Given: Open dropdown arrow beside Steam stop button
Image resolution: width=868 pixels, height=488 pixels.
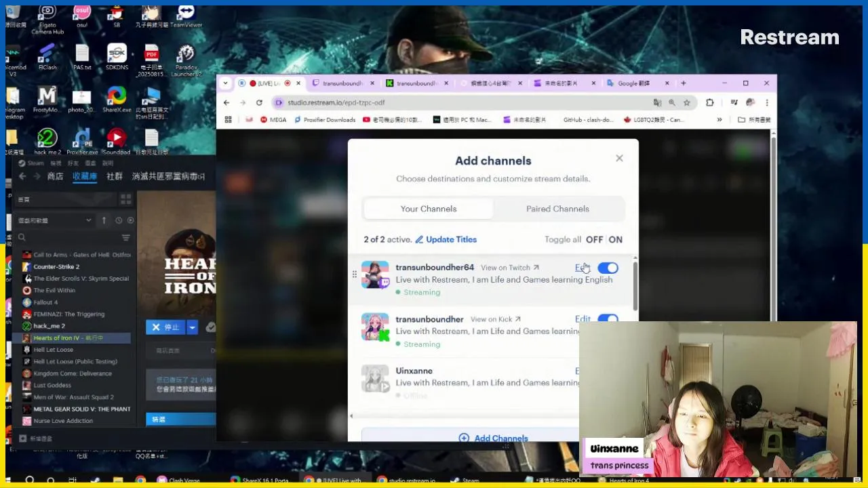Looking at the screenshot, I should (x=193, y=327).
